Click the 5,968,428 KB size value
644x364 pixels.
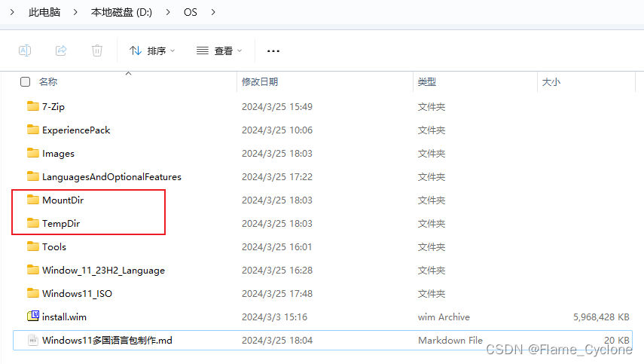coord(601,317)
